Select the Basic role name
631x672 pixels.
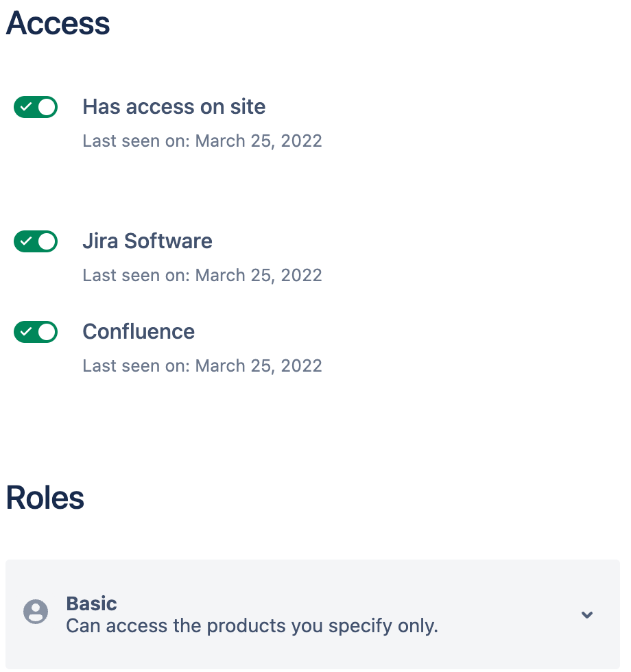pyautogui.click(x=91, y=603)
